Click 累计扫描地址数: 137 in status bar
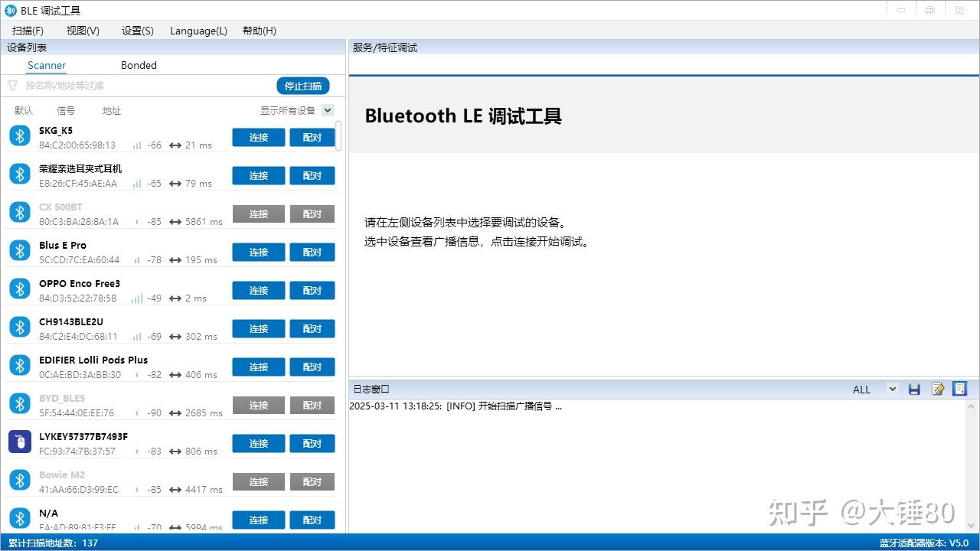980x551 pixels. [x=53, y=543]
